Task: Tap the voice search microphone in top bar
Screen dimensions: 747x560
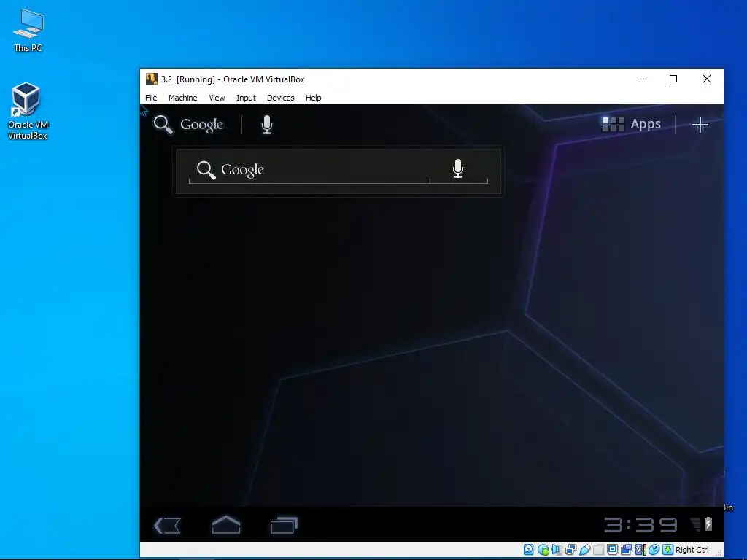Action: (x=267, y=125)
